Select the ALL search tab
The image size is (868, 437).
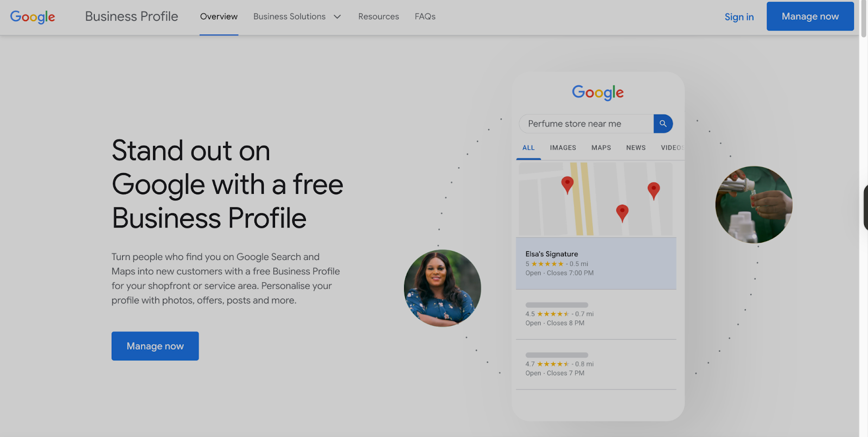[528, 148]
